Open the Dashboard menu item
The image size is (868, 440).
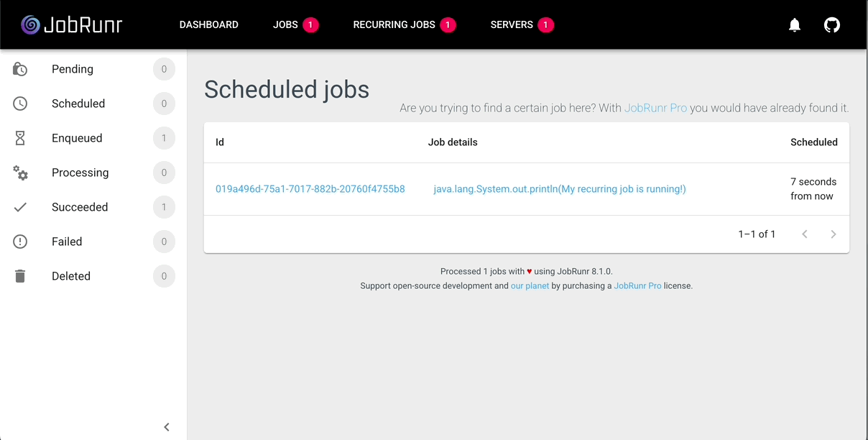point(208,24)
